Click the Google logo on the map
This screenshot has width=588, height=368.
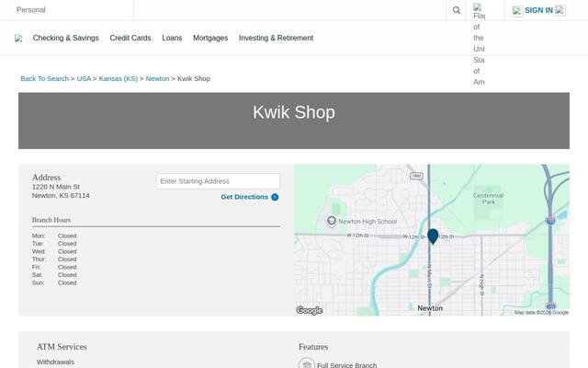pos(310,310)
